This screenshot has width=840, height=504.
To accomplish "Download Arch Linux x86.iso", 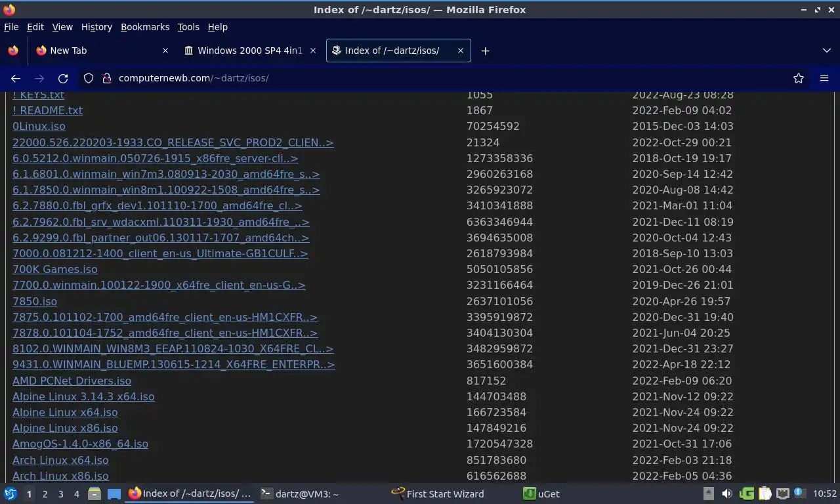I will [x=60, y=476].
